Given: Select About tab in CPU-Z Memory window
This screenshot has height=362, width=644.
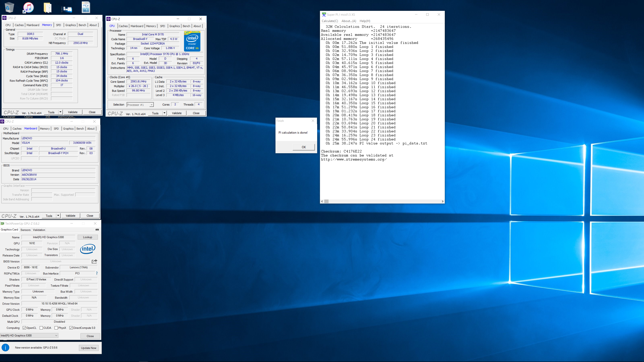Looking at the screenshot, I should 93,25.
